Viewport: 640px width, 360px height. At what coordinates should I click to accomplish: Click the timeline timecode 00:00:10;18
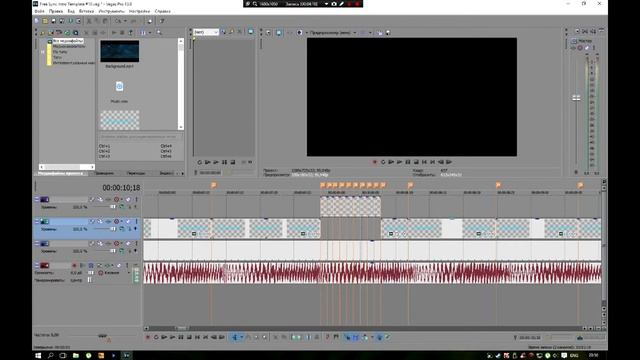pos(121,188)
